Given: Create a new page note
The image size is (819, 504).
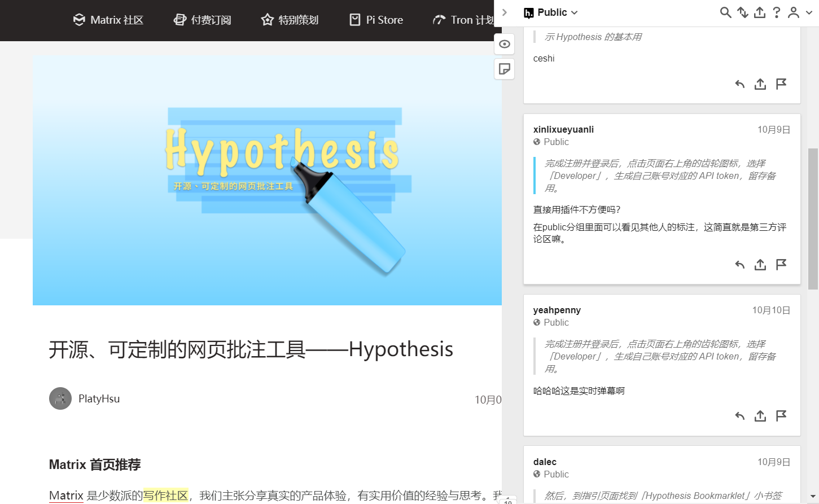Looking at the screenshot, I should (504, 69).
